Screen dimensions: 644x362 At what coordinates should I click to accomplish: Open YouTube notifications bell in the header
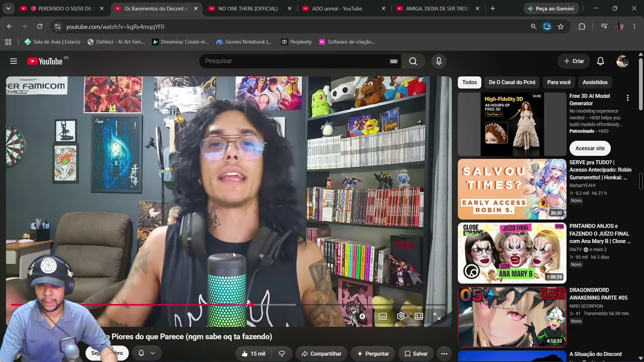coord(600,61)
